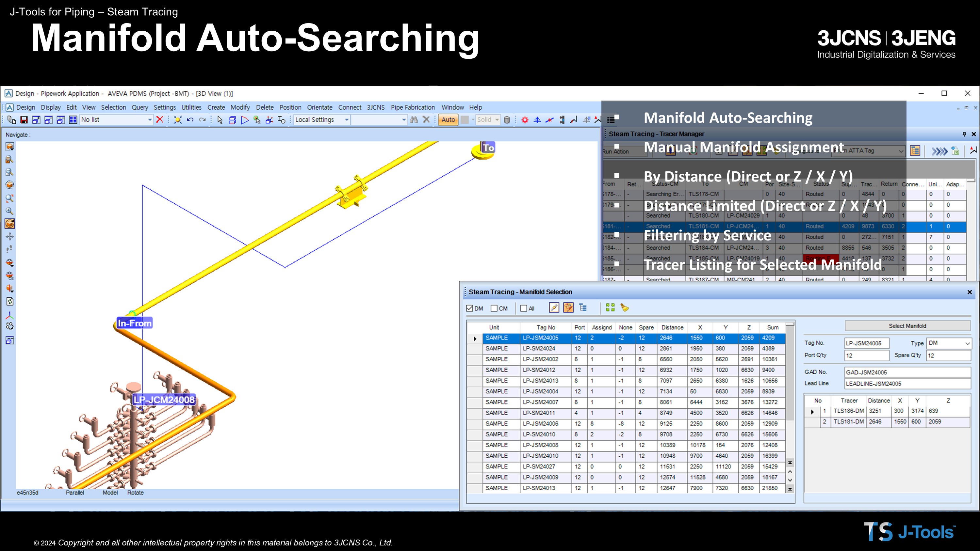The image size is (980, 551).
Task: Click the Tag No. input field
Action: pyautogui.click(x=867, y=343)
